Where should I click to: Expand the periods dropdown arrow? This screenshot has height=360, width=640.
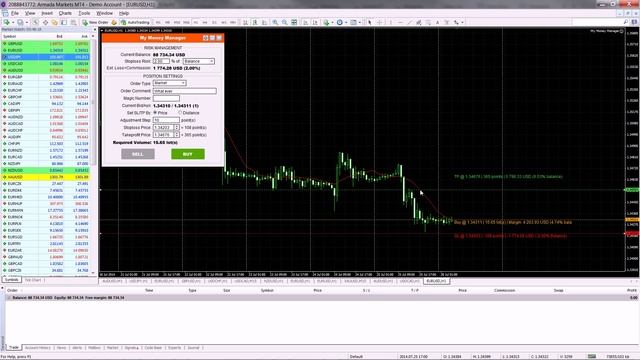pos(346,22)
